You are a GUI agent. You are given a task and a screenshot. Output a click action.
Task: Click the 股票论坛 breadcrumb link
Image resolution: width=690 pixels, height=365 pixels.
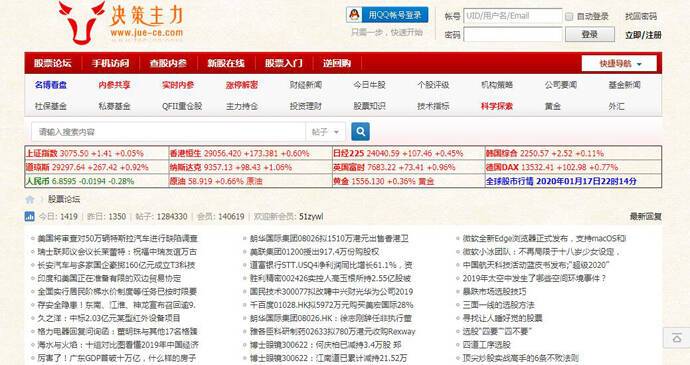point(64,199)
